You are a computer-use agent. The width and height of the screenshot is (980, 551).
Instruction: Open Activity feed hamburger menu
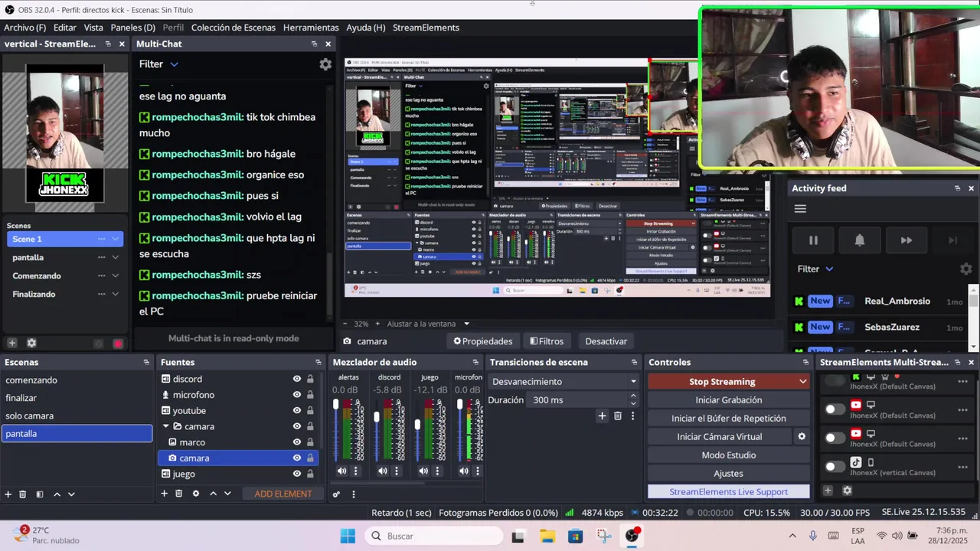(x=800, y=209)
